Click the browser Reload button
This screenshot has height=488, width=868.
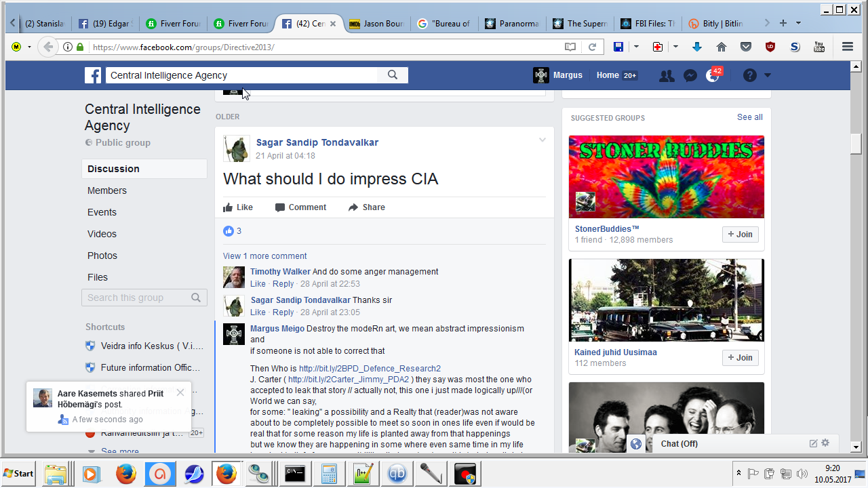592,47
